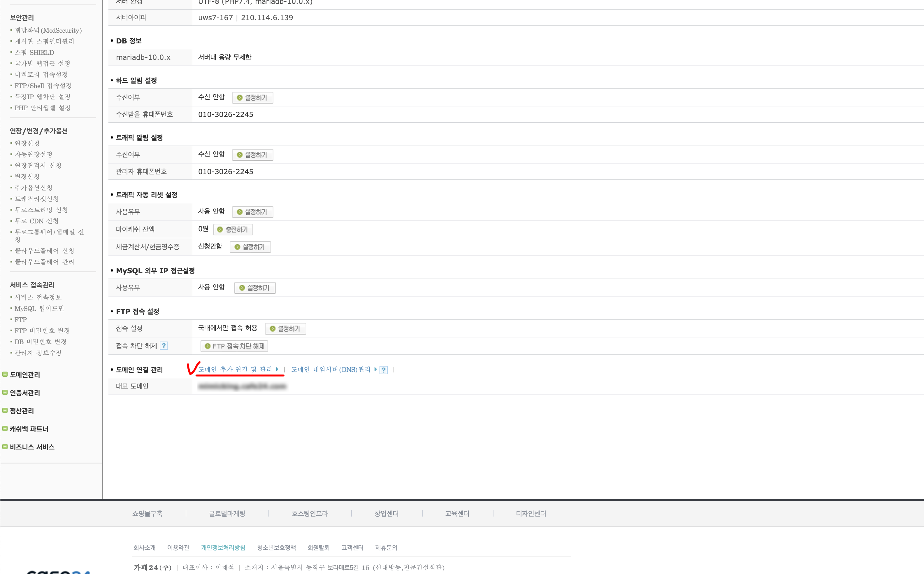The height and width of the screenshot is (574, 924).
Task: Expand the 캐쉬백 파트너 sidebar section
Action: (x=29, y=429)
